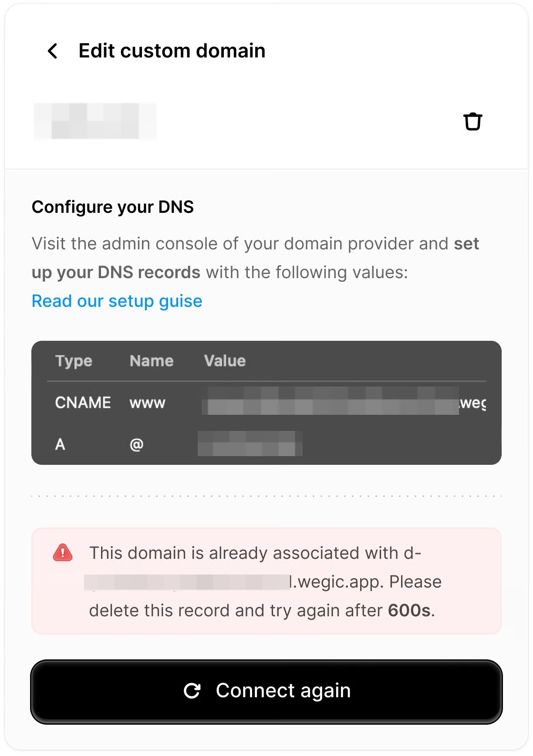The height and width of the screenshot is (756, 533).
Task: Click the bold "up your DNS records" text
Action: point(116,272)
